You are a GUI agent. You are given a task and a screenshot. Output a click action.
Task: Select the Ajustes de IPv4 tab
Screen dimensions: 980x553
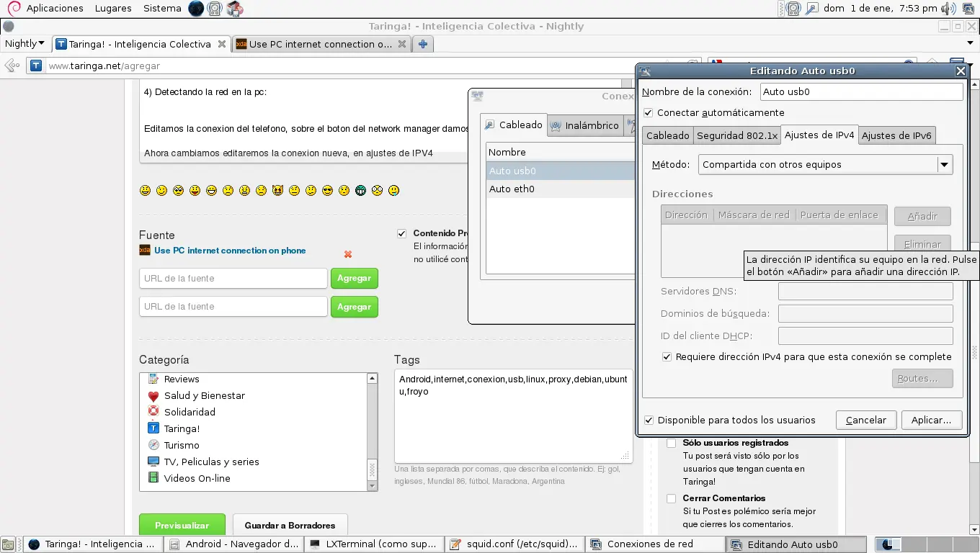tap(819, 135)
